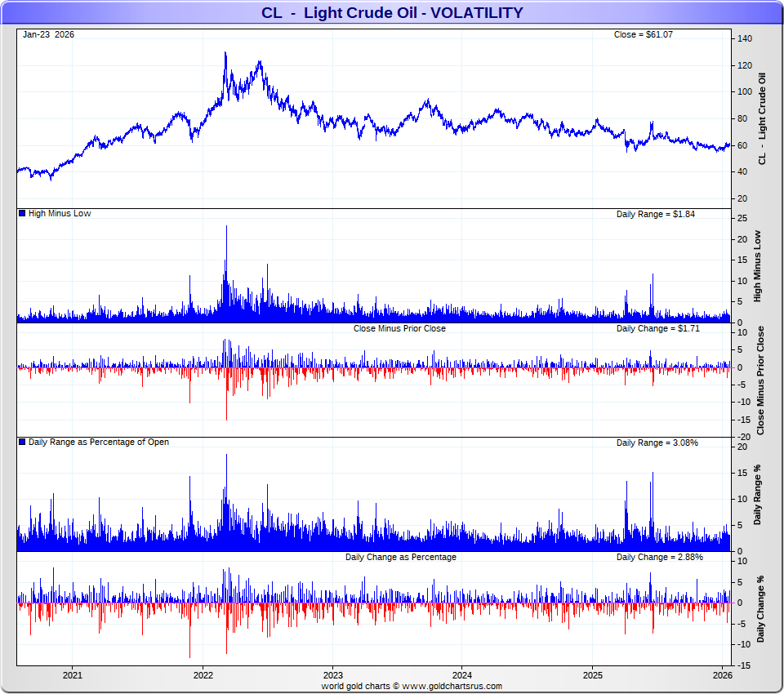
Task: Select the 2025 year marker on the x-axis
Action: tap(593, 675)
